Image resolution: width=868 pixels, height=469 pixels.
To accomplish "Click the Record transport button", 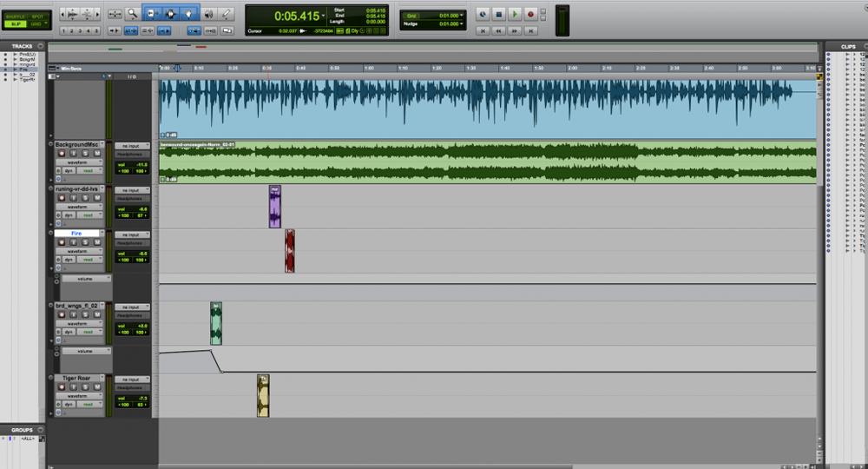I will point(530,15).
